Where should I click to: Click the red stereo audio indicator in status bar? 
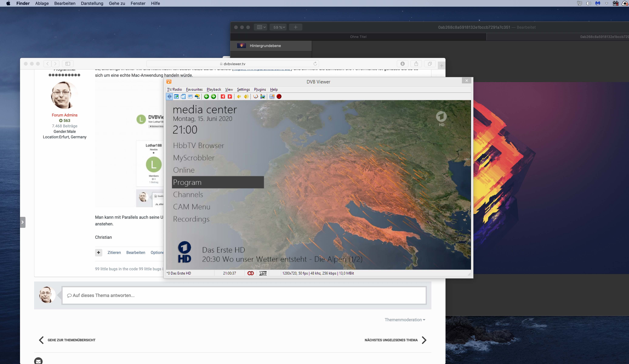[251, 273]
